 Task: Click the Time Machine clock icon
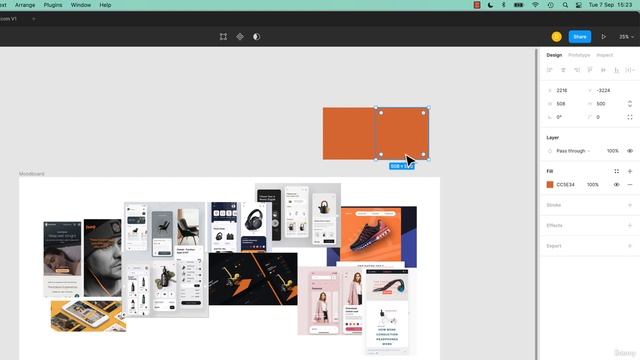pyautogui.click(x=551, y=5)
